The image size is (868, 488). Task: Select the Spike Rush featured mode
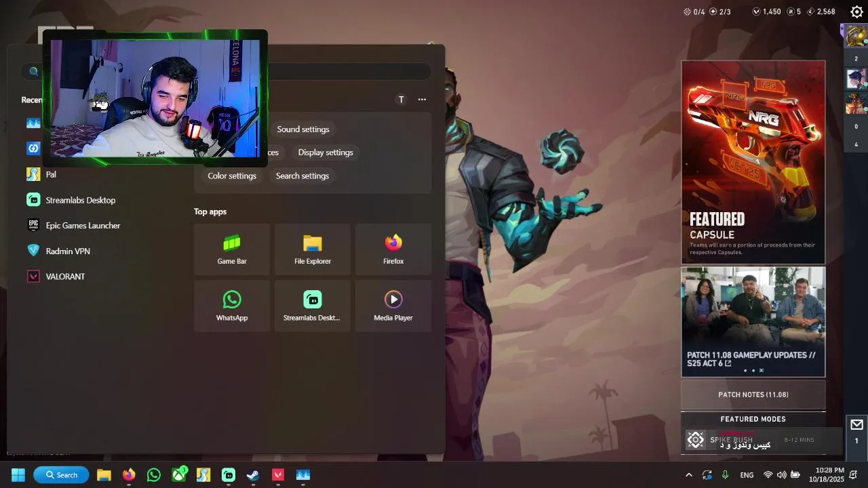point(753,440)
